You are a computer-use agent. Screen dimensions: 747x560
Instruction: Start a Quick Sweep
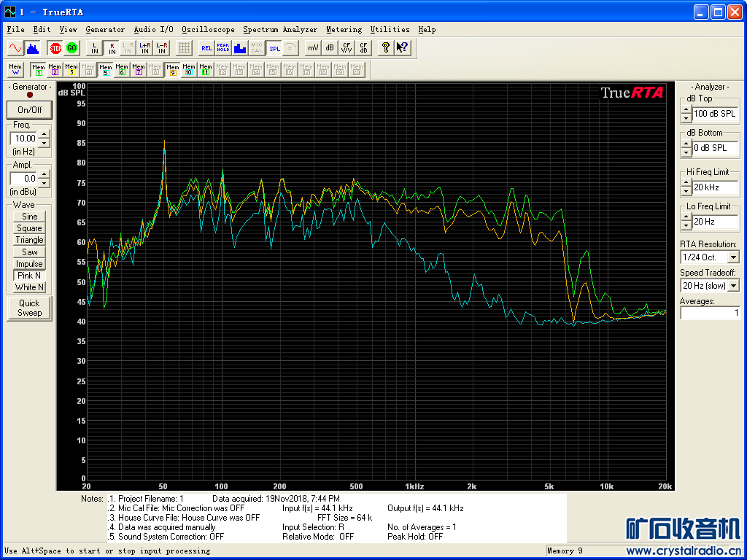[x=29, y=308]
